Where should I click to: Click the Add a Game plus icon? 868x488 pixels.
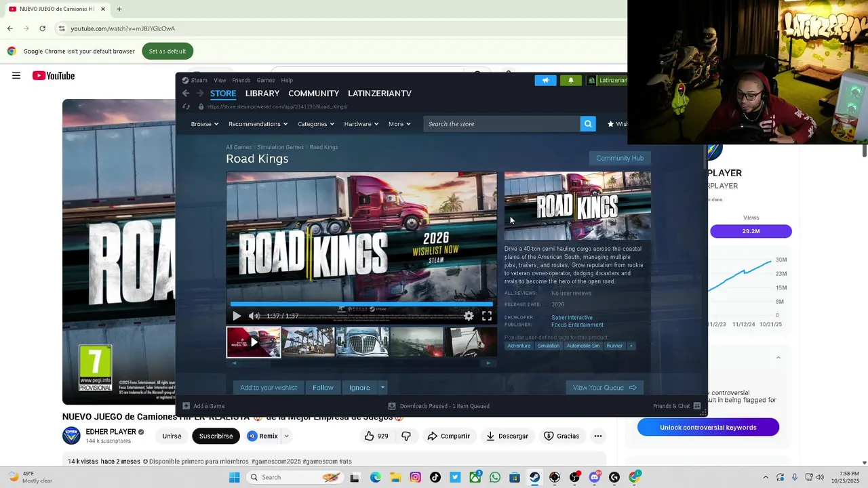coord(186,406)
